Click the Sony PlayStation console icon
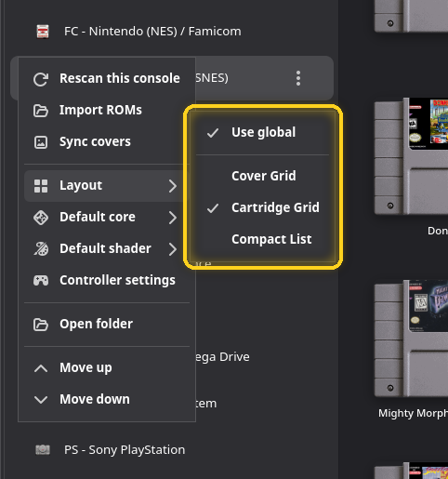 (x=43, y=449)
